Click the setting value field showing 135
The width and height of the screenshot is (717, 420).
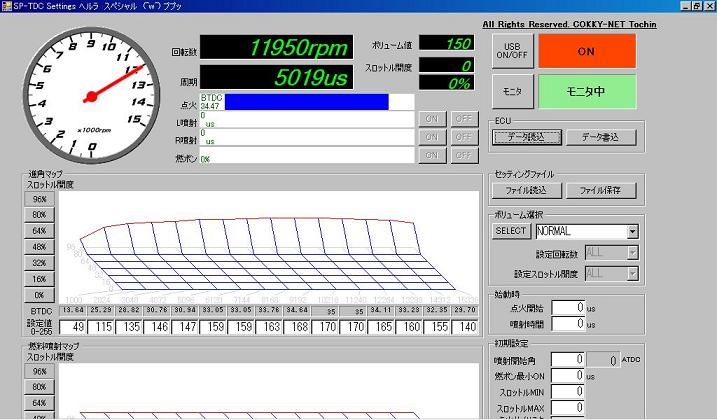[129, 327]
